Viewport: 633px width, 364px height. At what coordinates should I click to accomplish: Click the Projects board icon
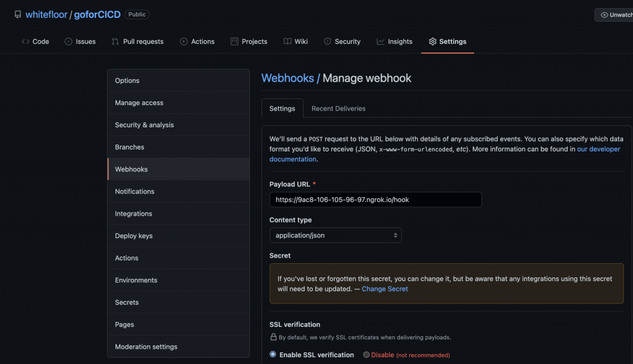(x=234, y=41)
